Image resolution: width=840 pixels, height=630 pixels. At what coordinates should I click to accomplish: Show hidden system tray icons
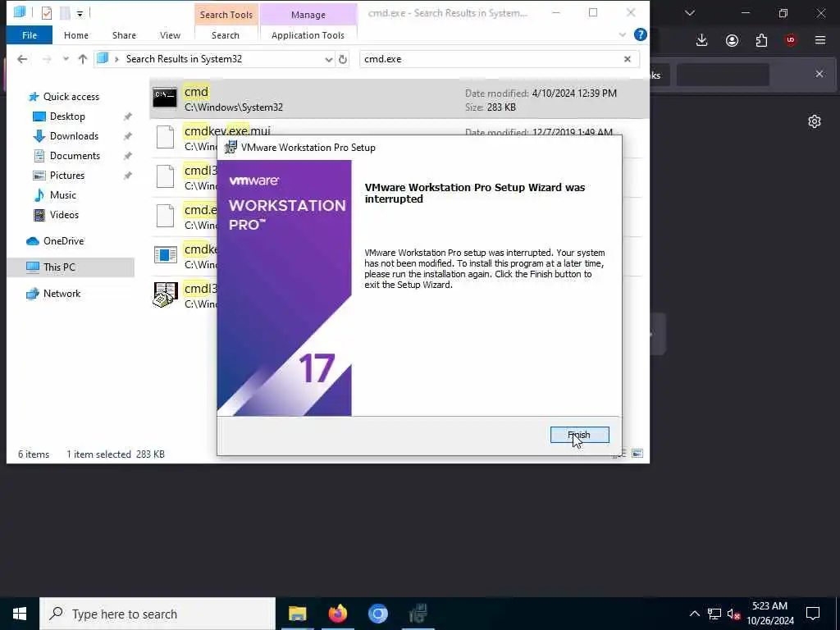tap(694, 614)
